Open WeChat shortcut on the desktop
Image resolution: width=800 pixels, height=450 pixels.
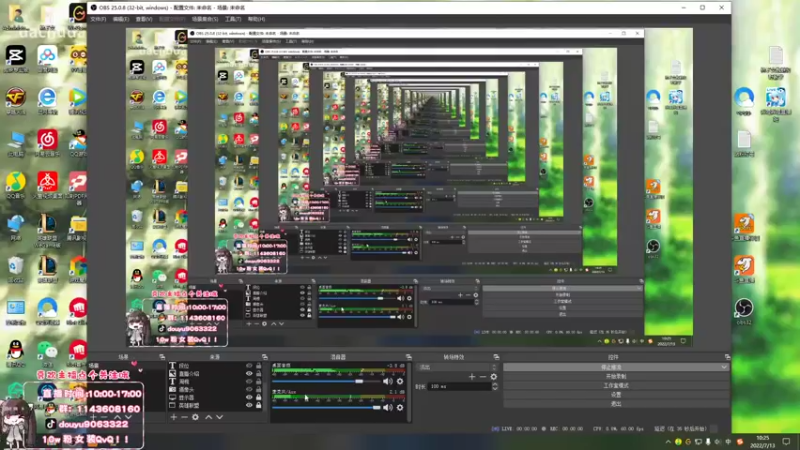tap(47, 353)
